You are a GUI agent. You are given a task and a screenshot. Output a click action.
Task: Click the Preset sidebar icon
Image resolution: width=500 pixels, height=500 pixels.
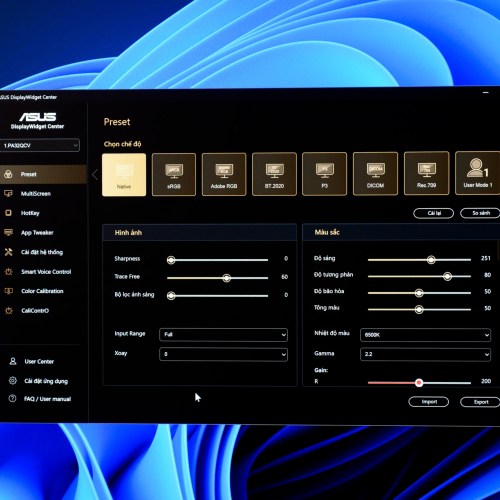pos(8,174)
